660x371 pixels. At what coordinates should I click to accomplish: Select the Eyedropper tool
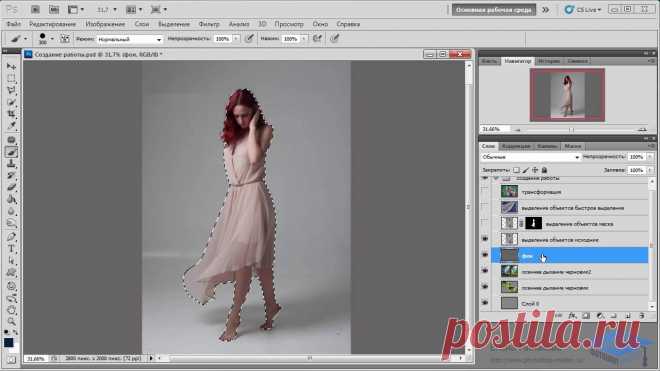point(11,125)
